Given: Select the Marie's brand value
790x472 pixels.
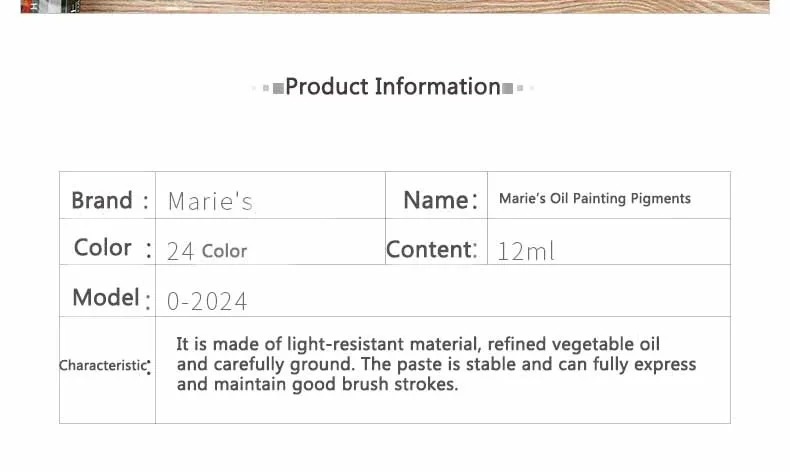Looking at the screenshot, I should 210,201.
